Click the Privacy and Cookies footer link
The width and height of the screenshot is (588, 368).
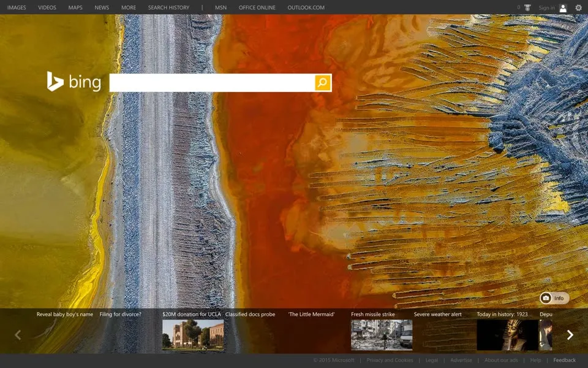(390, 360)
